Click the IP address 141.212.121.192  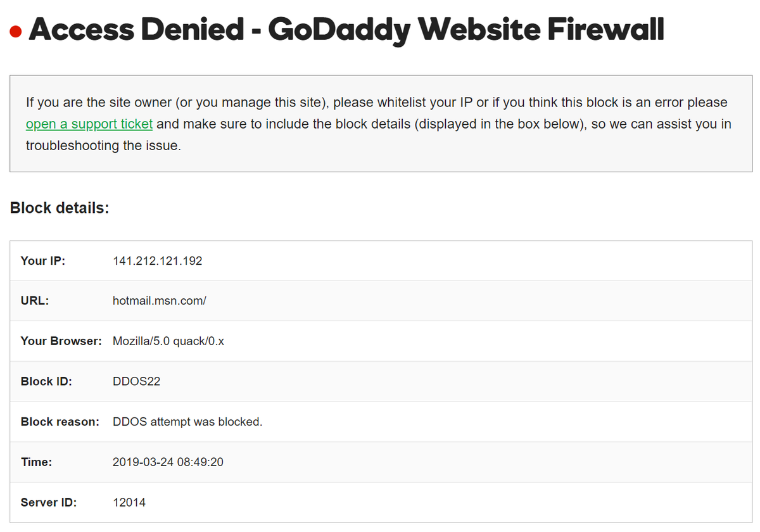(157, 261)
